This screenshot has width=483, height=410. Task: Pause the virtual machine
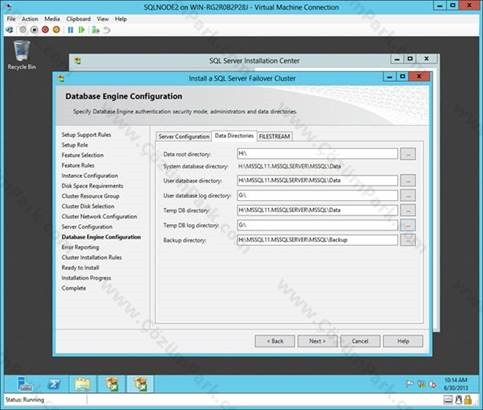70,30
